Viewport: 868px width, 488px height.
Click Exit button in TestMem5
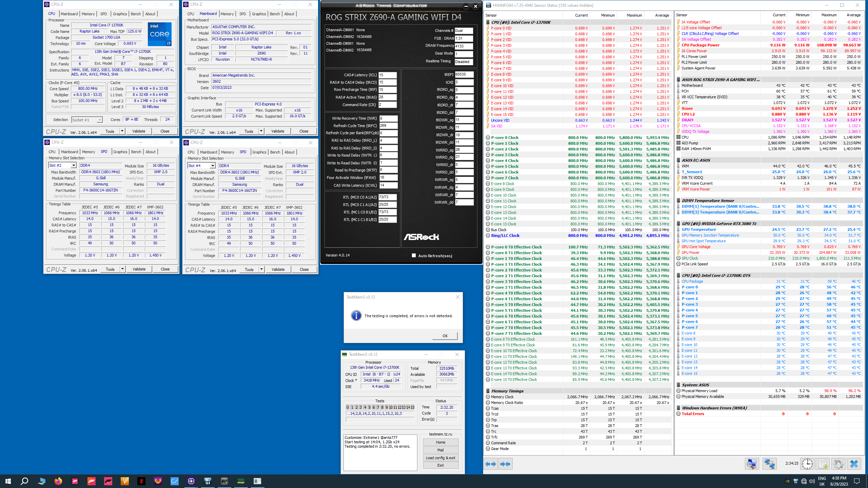(x=440, y=465)
